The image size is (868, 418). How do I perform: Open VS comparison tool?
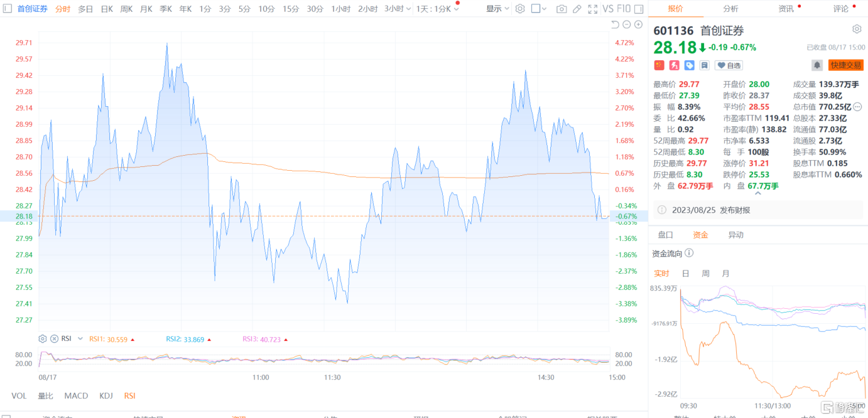click(x=607, y=9)
